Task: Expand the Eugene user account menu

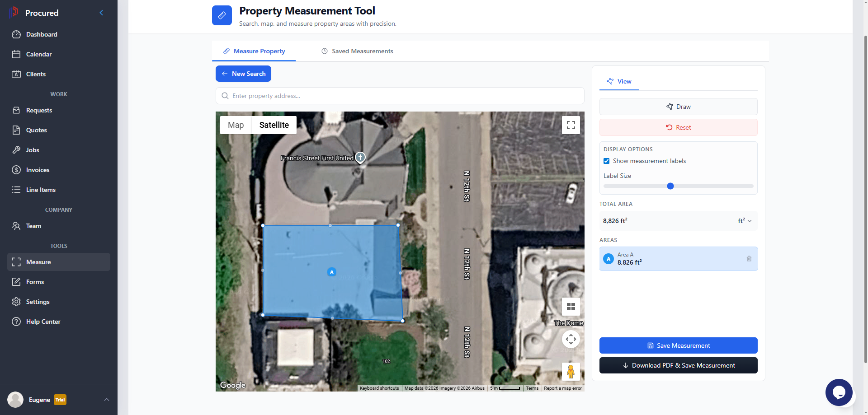Action: point(107,400)
